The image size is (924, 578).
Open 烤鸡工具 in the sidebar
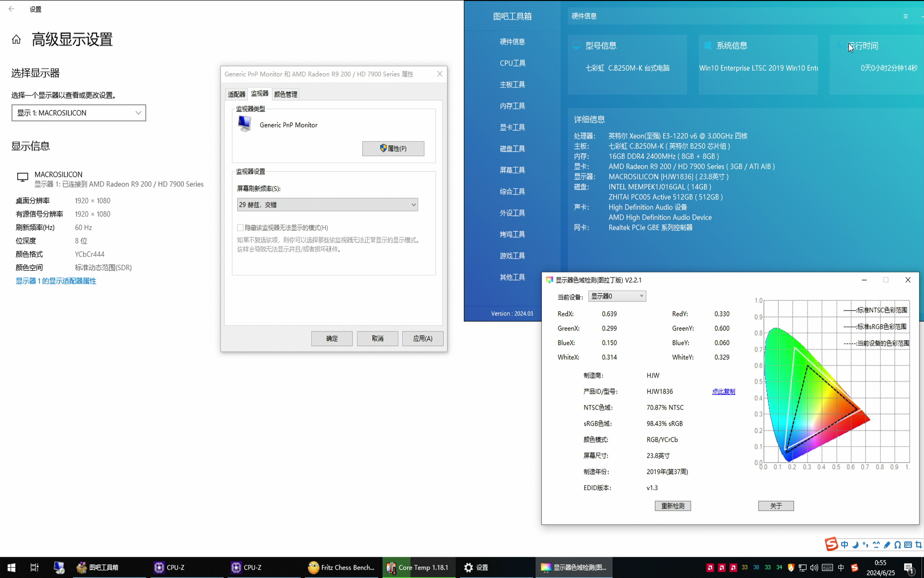(x=513, y=234)
